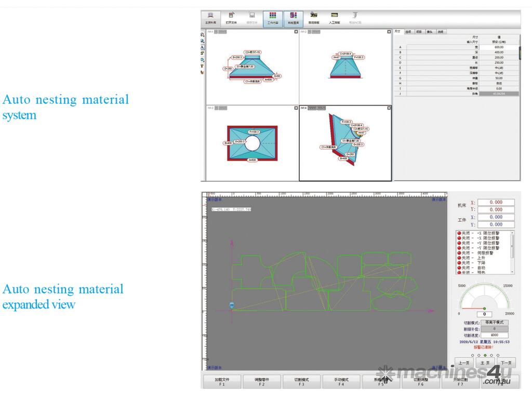Click the 自动排版 auto nesting icon

[x=314, y=18]
